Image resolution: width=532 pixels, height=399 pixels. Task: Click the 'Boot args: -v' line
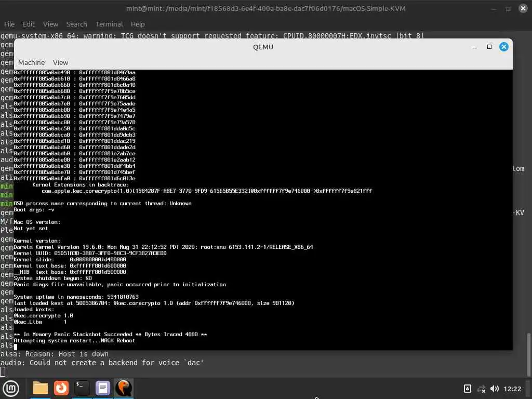[x=34, y=210]
